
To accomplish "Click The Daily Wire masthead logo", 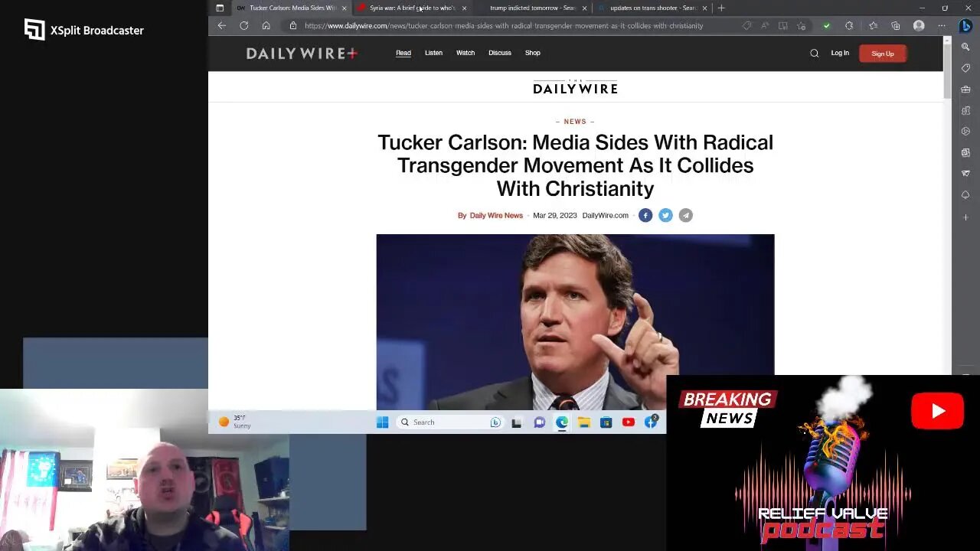I will pyautogui.click(x=575, y=86).
